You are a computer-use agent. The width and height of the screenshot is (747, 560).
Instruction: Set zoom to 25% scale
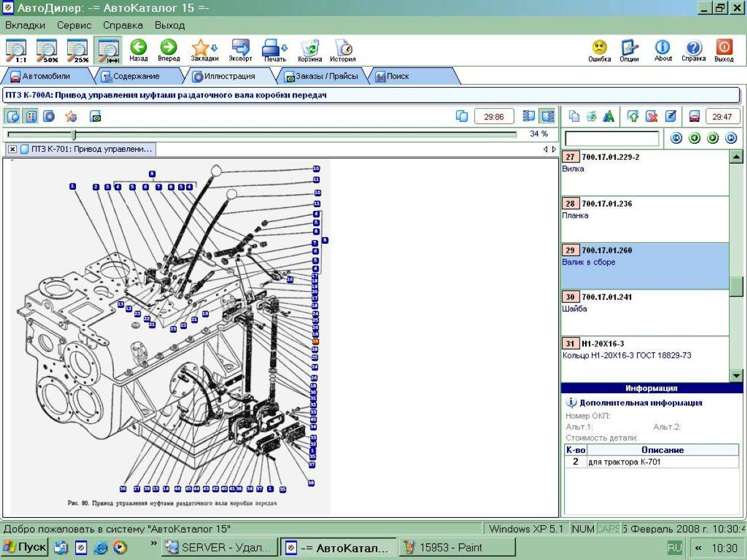pos(78,50)
